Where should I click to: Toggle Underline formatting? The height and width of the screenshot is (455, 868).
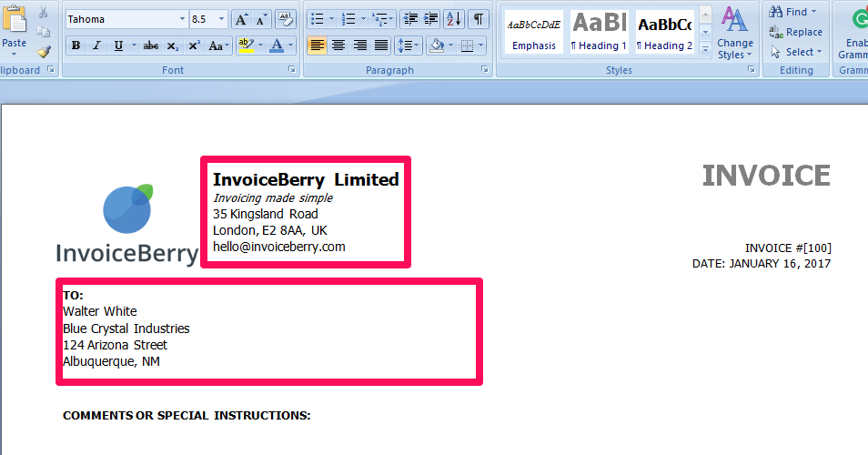tap(118, 45)
